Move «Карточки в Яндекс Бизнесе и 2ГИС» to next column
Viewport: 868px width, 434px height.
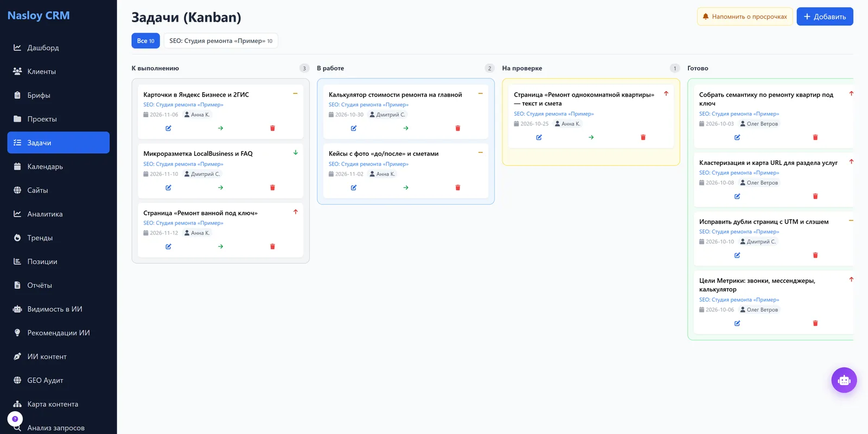click(220, 129)
